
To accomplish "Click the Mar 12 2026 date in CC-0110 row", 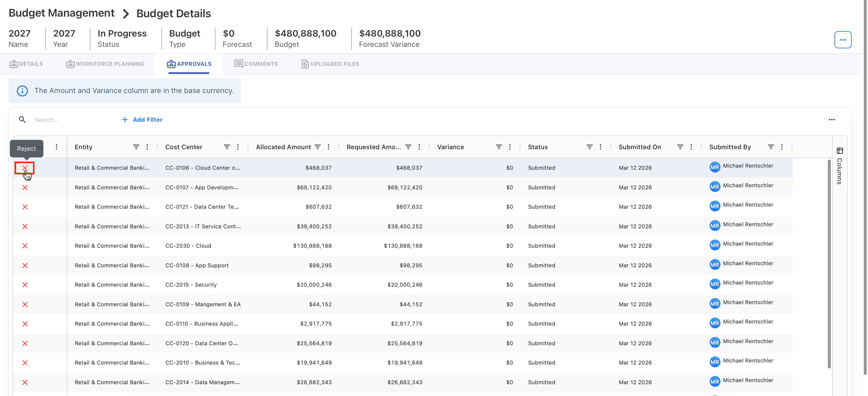I will [x=635, y=324].
